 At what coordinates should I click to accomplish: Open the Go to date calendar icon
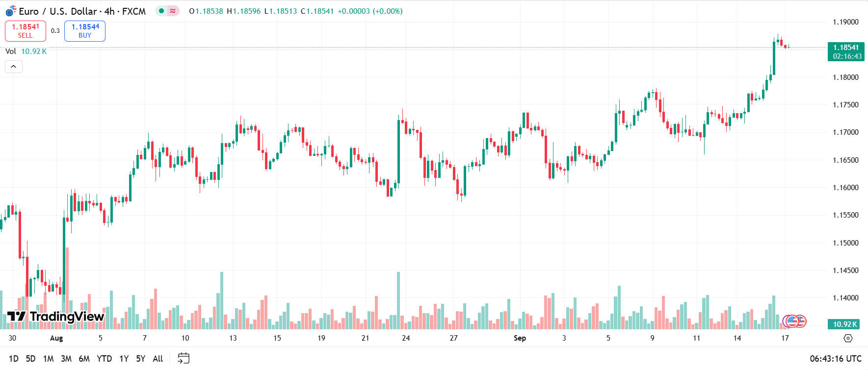[183, 358]
